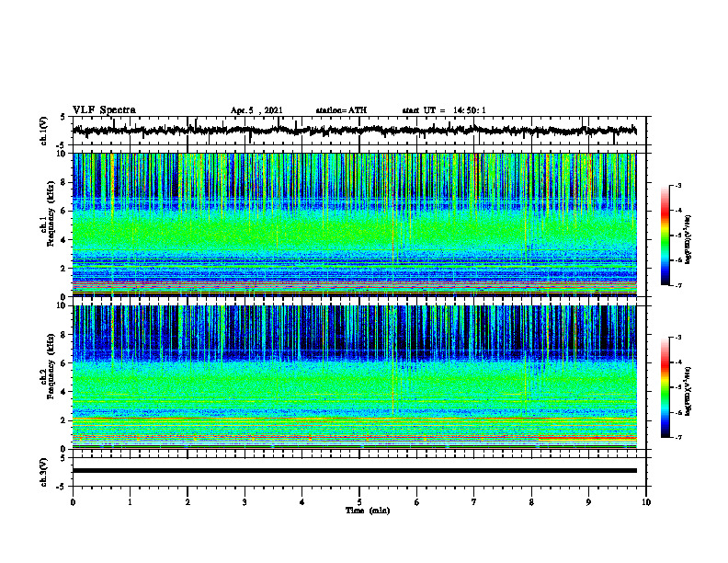The width and height of the screenshot is (728, 563).
Task: Click the "7" time axis tick label
Action: [x=474, y=502]
